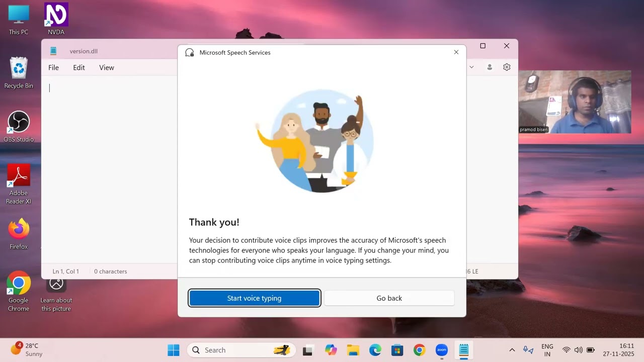Open Microsoft Store from the taskbar

(x=397, y=350)
